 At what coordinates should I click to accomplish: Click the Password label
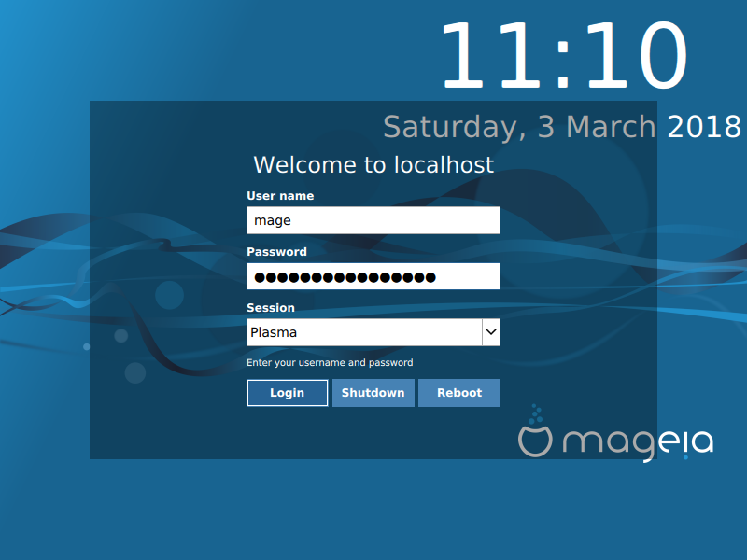point(276,251)
